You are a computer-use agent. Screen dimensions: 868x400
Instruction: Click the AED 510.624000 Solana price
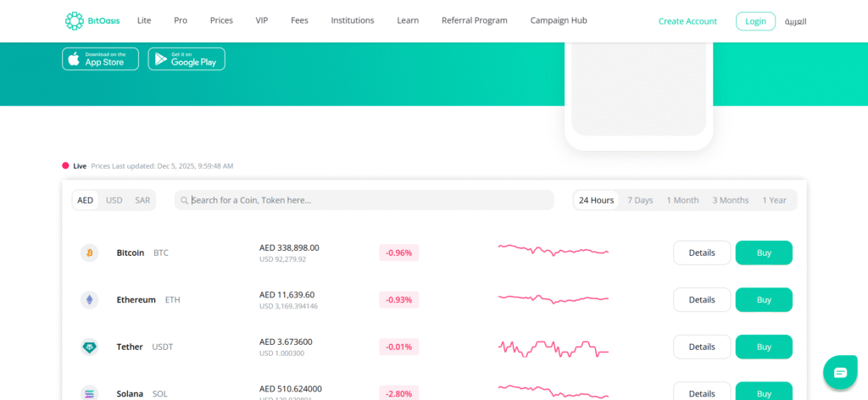point(290,389)
